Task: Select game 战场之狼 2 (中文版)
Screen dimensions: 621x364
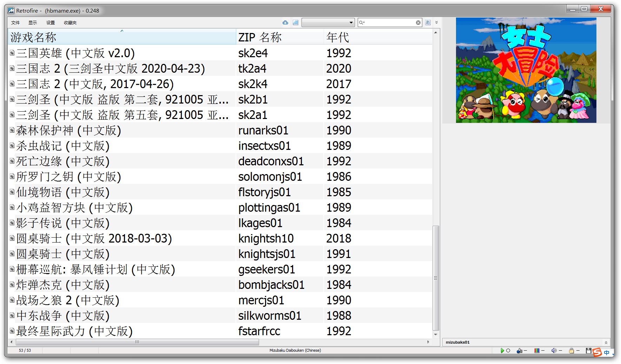Action: (68, 300)
